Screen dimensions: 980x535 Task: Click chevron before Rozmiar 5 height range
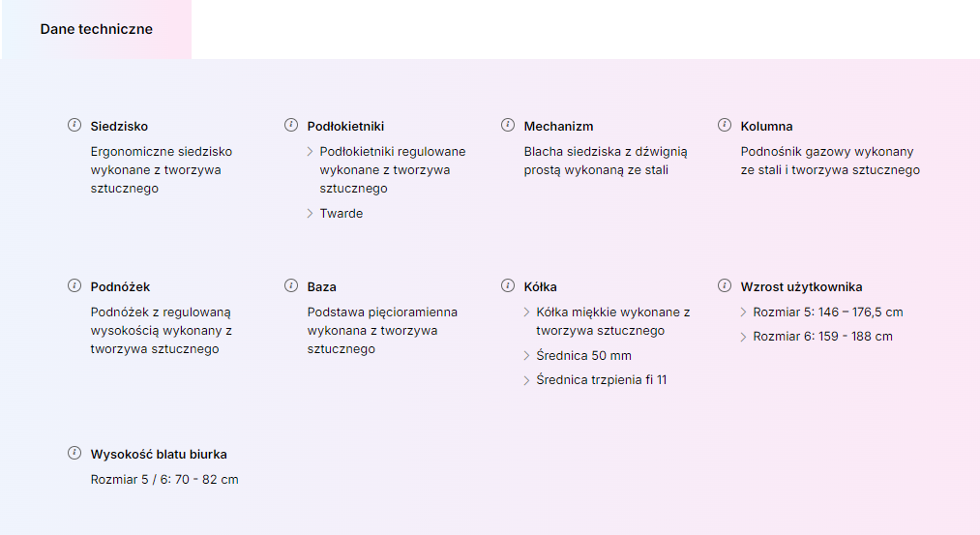click(x=743, y=312)
